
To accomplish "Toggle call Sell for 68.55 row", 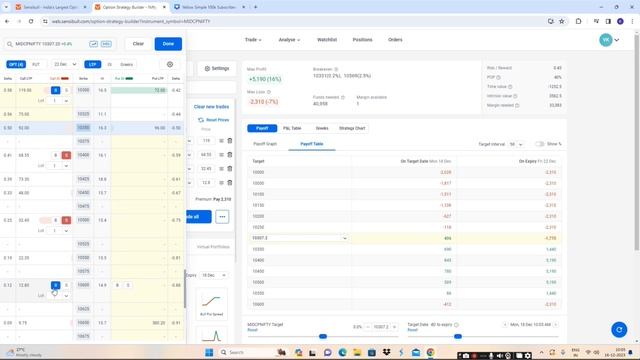I will tap(66, 155).
